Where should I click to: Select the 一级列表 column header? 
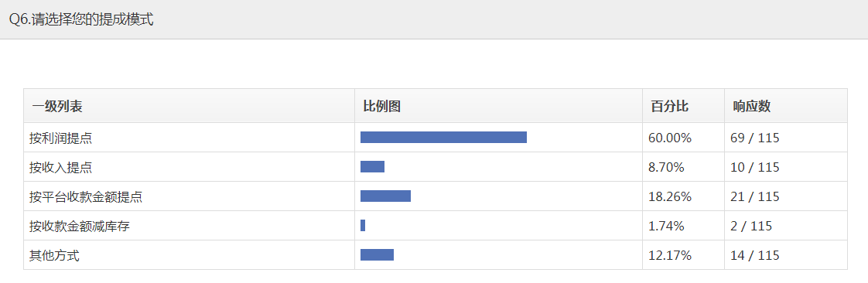pyautogui.click(x=57, y=107)
